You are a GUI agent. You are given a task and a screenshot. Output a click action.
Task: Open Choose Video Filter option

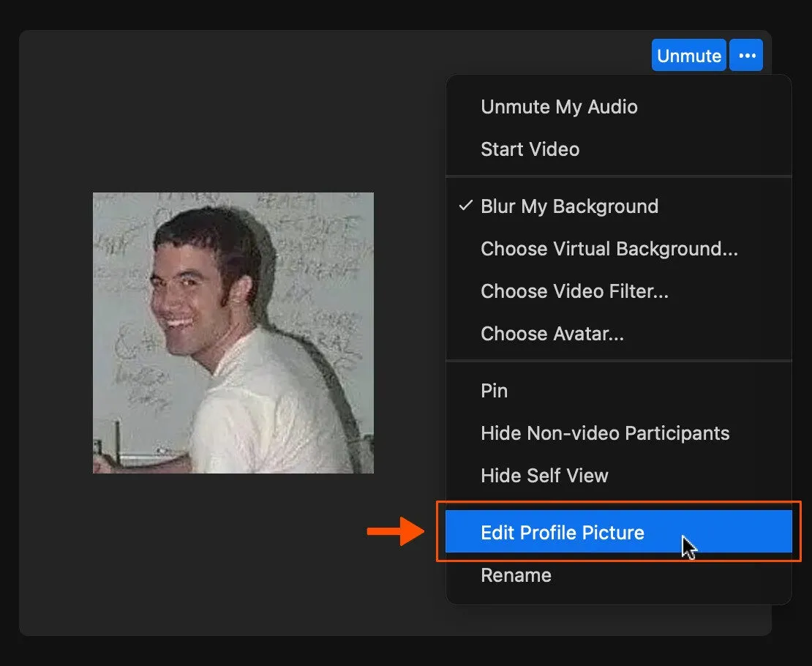pos(574,291)
